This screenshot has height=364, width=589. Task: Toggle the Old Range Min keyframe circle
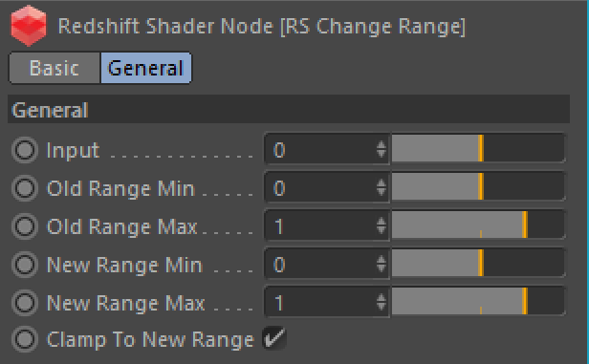(x=25, y=188)
